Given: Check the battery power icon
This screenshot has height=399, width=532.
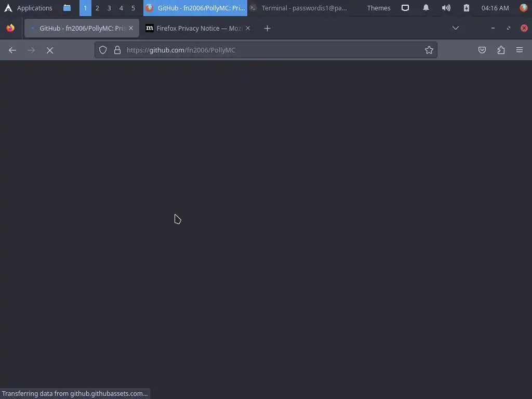Looking at the screenshot, I should tap(467, 8).
